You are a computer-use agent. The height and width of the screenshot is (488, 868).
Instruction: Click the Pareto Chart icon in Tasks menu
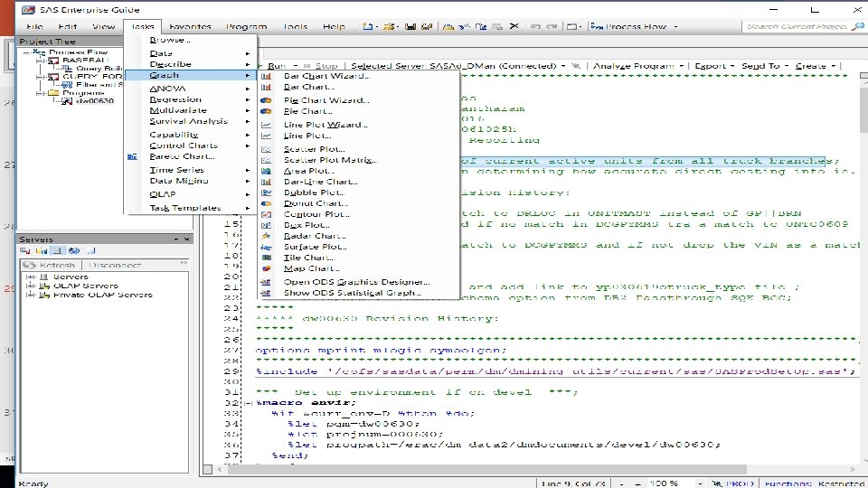tap(132, 156)
